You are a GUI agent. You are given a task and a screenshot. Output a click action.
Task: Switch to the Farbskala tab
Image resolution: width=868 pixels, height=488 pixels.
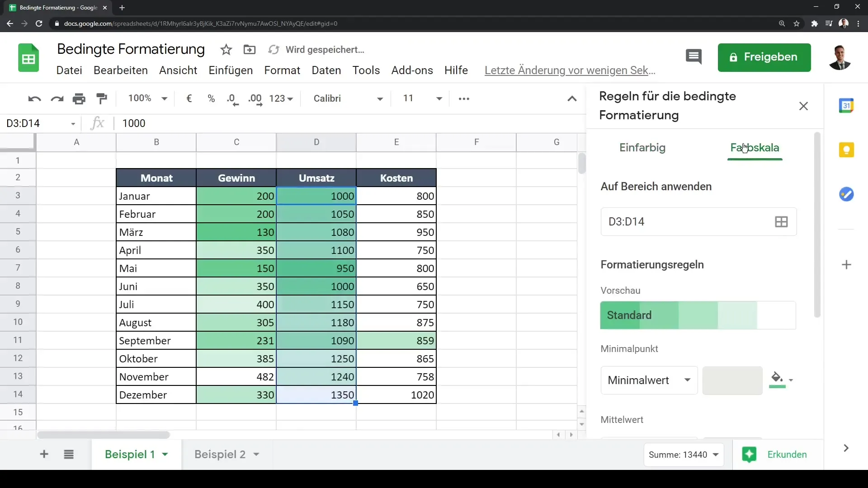pyautogui.click(x=755, y=148)
